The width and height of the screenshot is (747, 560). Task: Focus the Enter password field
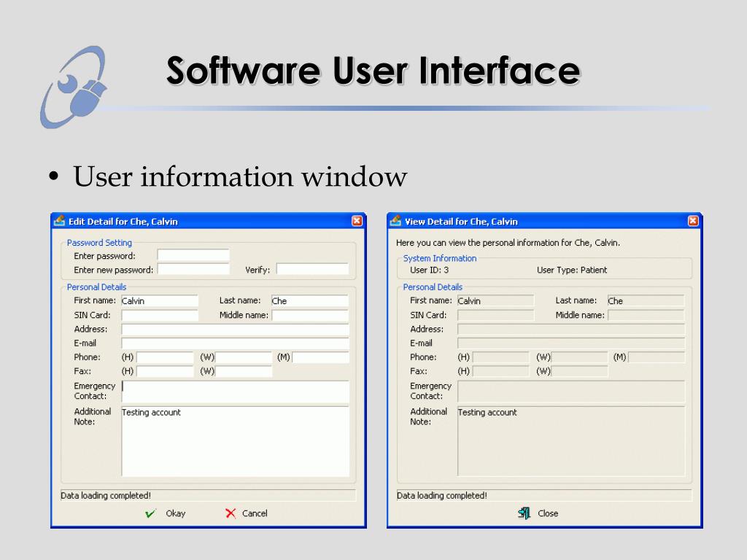pos(193,255)
